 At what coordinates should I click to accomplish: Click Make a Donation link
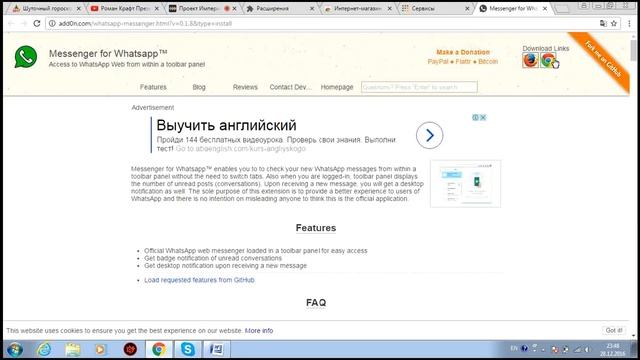[463, 52]
